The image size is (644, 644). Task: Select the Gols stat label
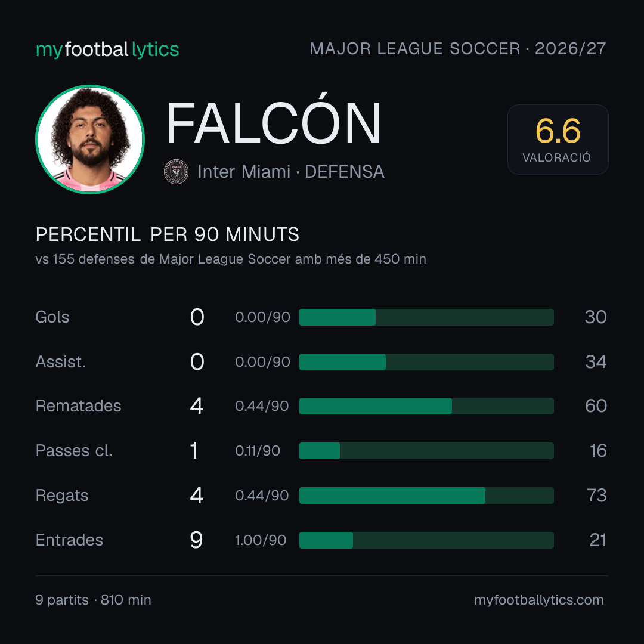point(52,317)
